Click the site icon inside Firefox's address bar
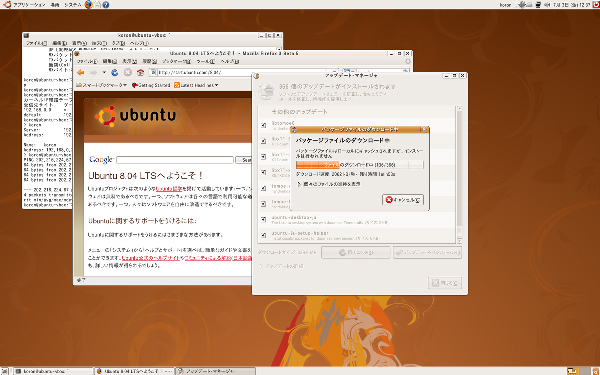Screen dimensions: 600x375 pyautogui.click(x=153, y=72)
